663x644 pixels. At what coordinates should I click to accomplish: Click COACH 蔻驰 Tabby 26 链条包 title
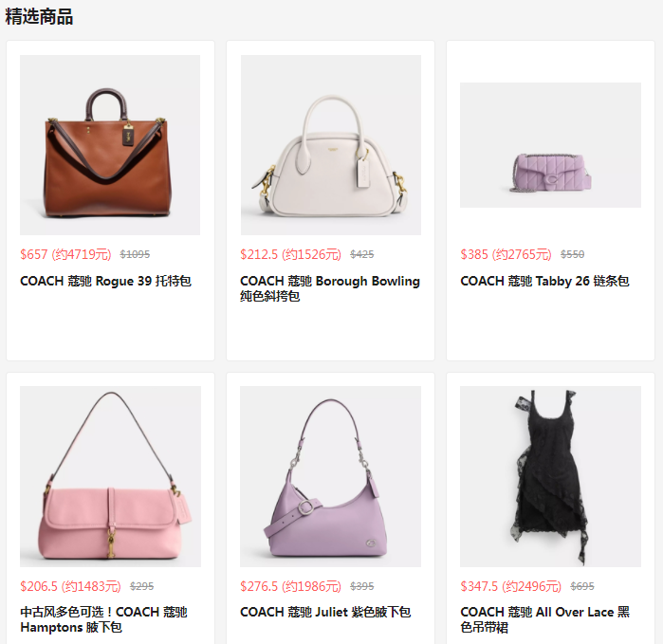[544, 281]
